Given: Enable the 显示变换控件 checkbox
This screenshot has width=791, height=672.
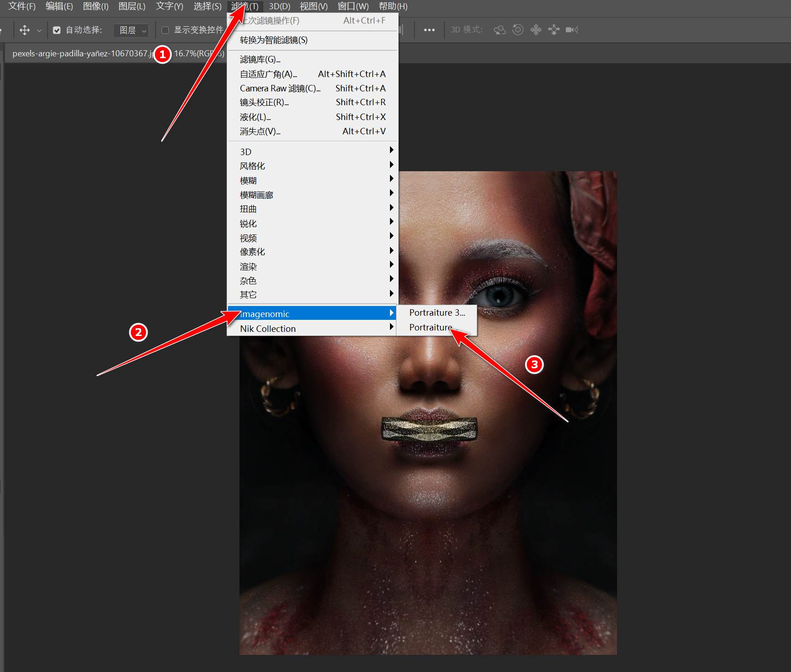Looking at the screenshot, I should [165, 30].
